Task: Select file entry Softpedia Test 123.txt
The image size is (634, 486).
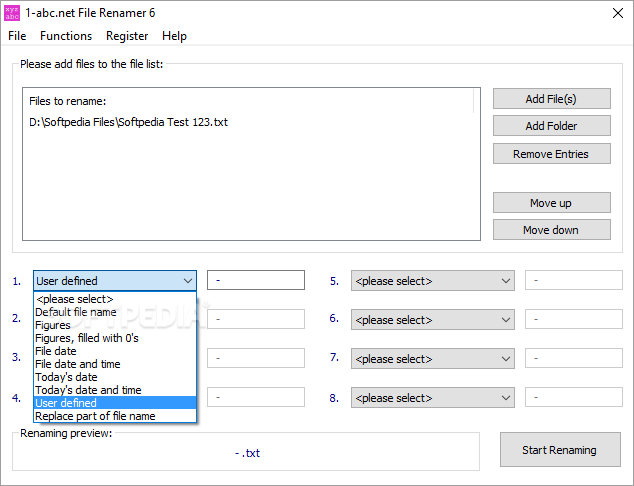Action: coord(129,122)
